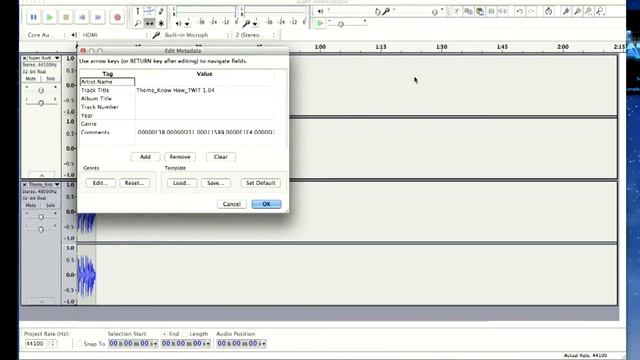Select the End radio button
This screenshot has height=360, width=640.
pos(164,334)
